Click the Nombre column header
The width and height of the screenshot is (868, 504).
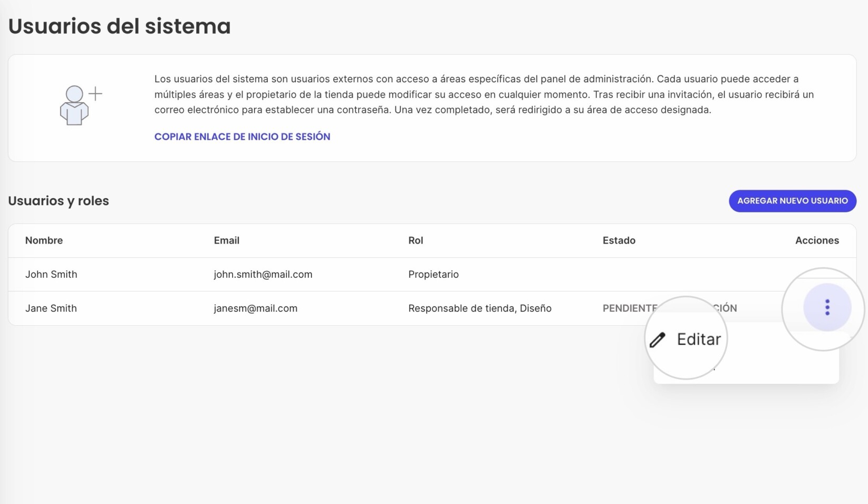tap(44, 240)
